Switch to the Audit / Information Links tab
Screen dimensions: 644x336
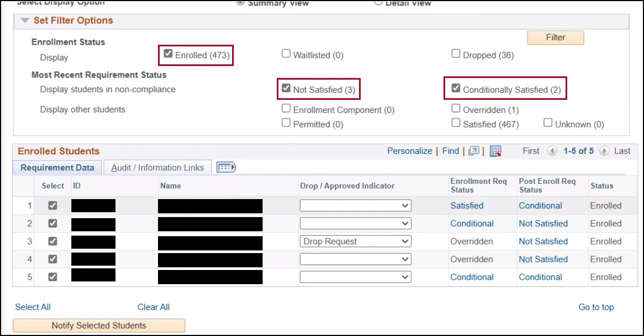pos(157,167)
